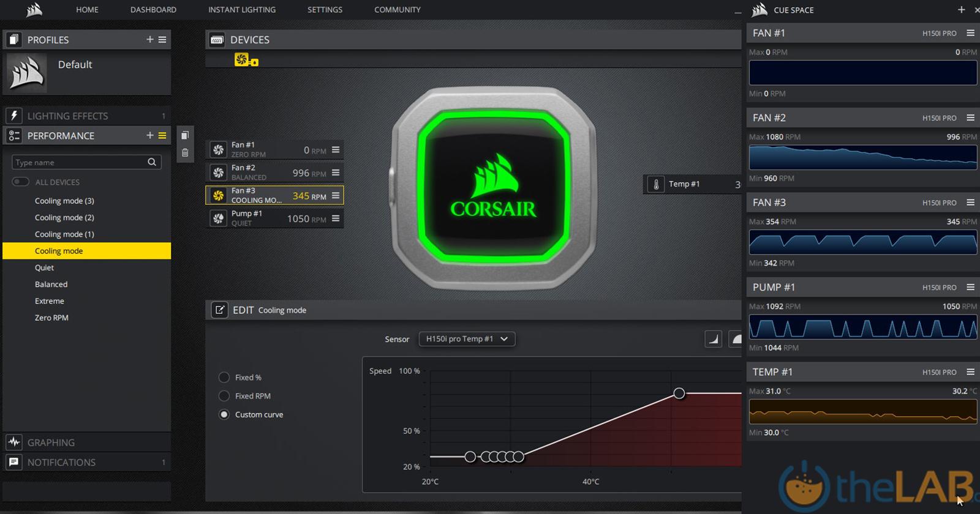
Task: Click the Lighting Effects lightning icon
Action: point(14,116)
